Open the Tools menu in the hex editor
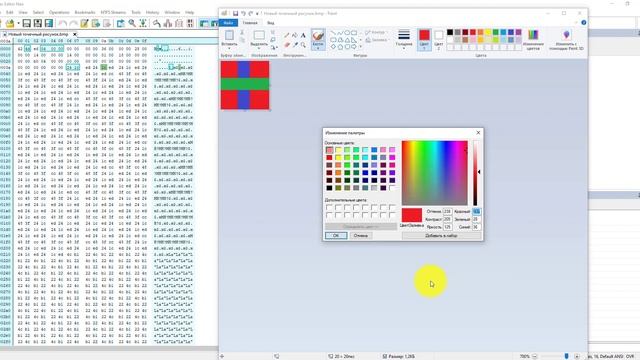640x360 pixels. [136, 13]
